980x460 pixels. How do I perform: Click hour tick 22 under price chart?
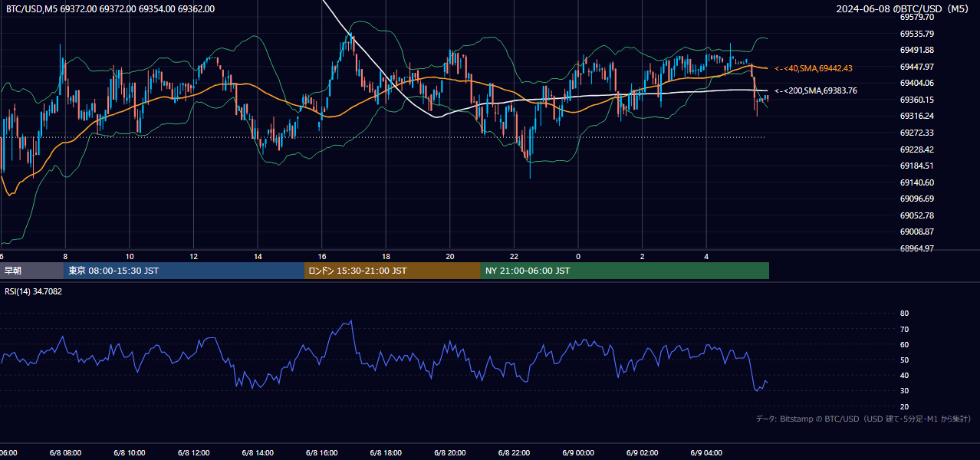pyautogui.click(x=515, y=256)
